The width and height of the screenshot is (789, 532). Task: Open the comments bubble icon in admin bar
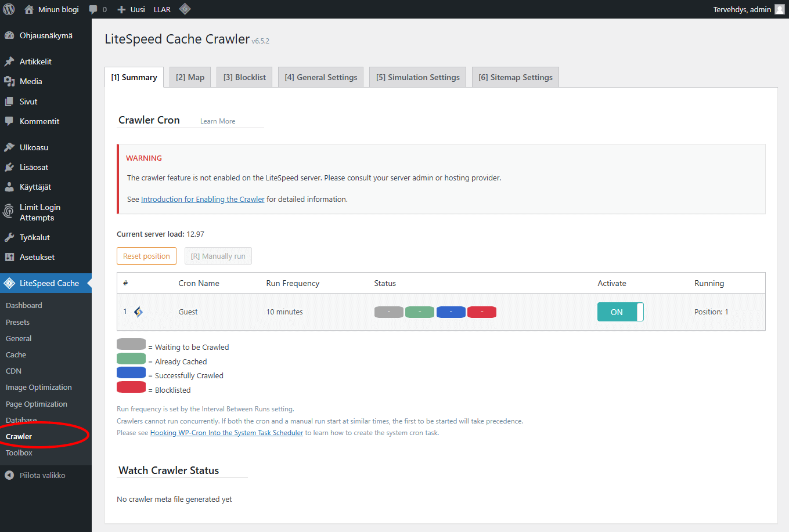pos(93,9)
